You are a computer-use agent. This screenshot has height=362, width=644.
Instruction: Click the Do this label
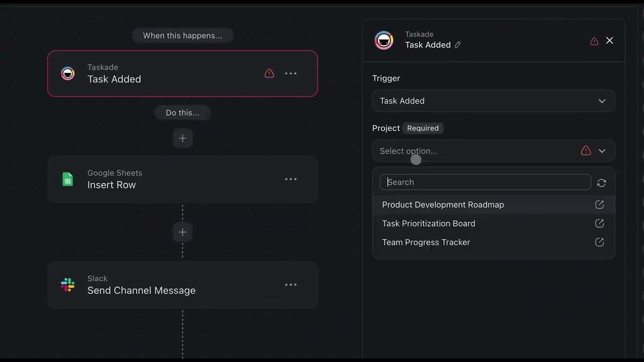(183, 113)
